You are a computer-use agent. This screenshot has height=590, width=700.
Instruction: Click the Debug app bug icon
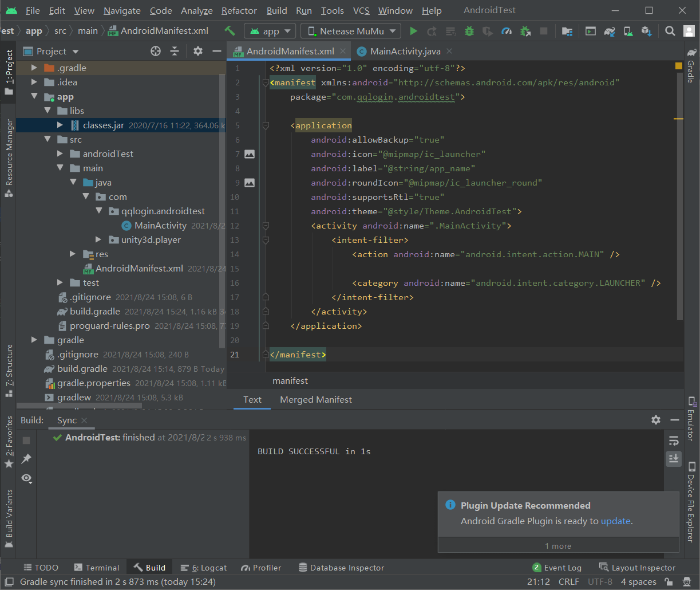click(469, 31)
